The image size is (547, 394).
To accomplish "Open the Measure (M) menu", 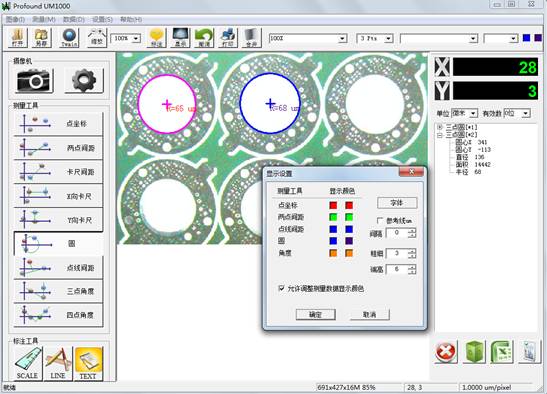I will click(44, 20).
